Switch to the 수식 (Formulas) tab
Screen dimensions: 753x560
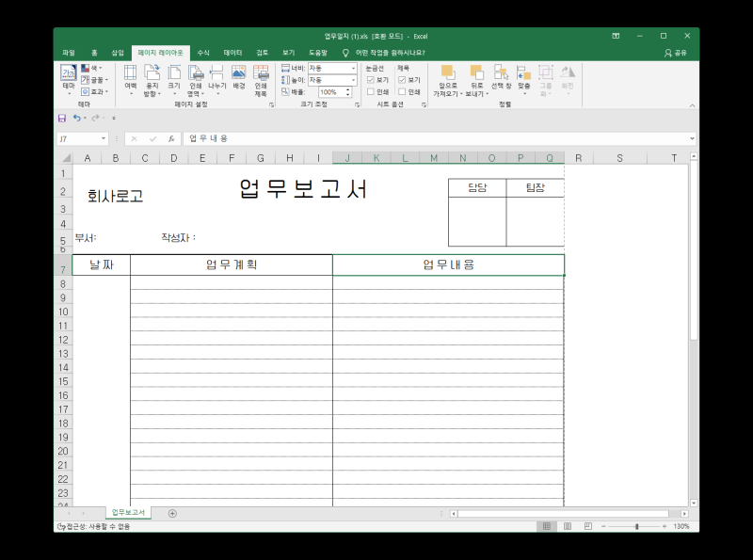click(x=203, y=53)
